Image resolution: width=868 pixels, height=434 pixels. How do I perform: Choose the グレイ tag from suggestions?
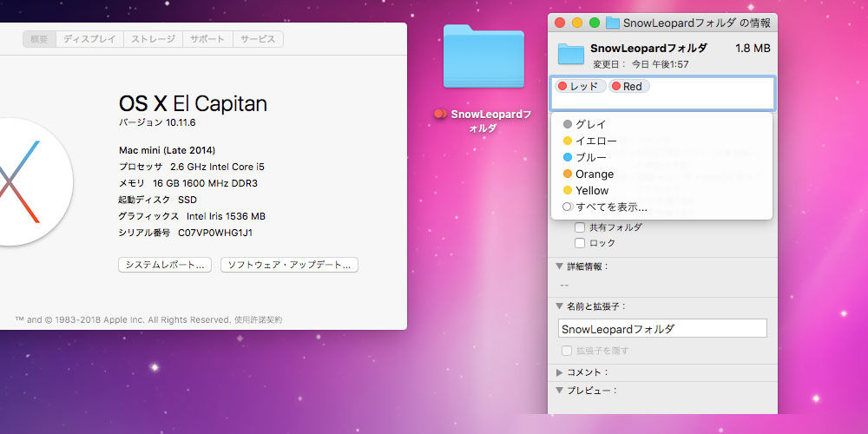(x=661, y=124)
